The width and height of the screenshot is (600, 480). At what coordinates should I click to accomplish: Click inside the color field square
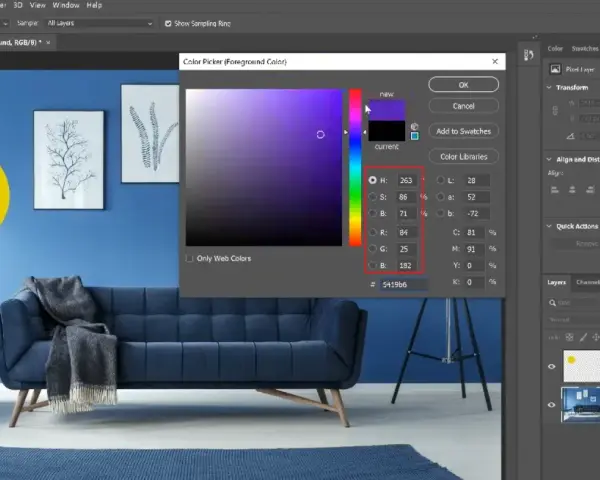tap(264, 168)
